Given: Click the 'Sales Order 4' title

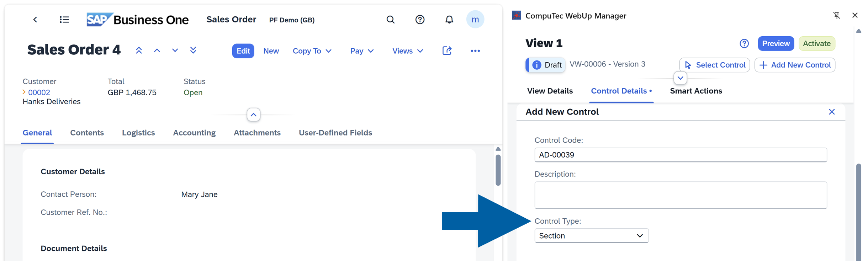Looking at the screenshot, I should coord(74,50).
